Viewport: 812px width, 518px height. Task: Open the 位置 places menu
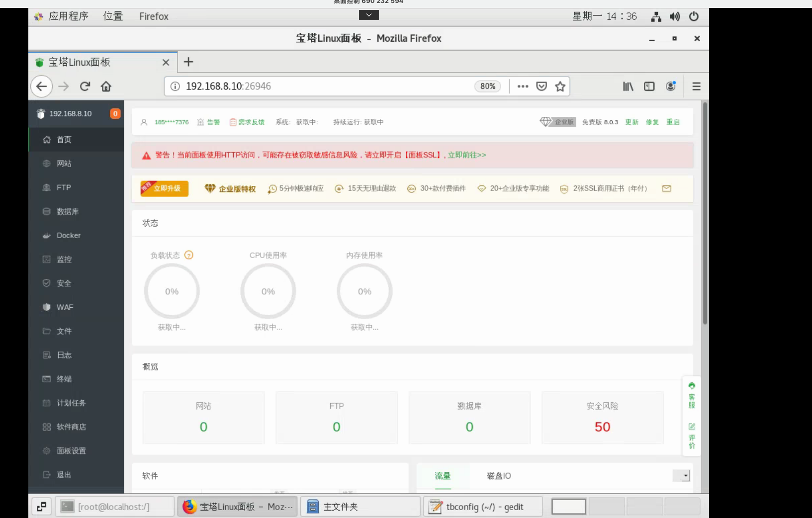pos(113,16)
